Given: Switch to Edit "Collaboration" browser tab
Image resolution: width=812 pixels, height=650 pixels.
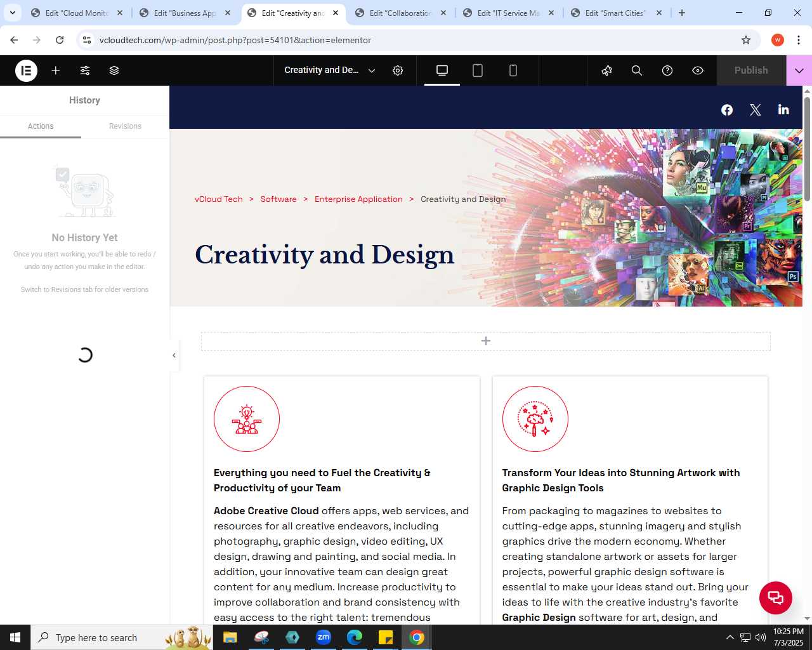Looking at the screenshot, I should [x=400, y=13].
